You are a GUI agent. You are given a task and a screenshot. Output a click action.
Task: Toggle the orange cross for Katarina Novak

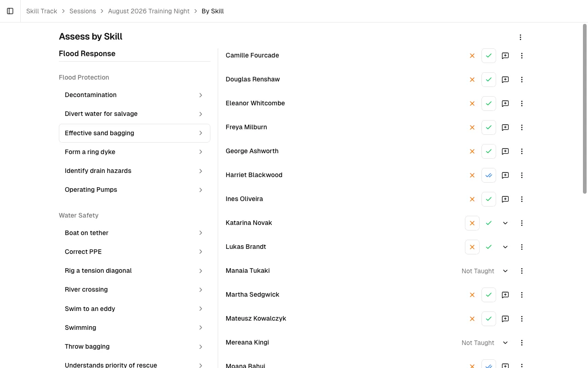pyautogui.click(x=472, y=223)
